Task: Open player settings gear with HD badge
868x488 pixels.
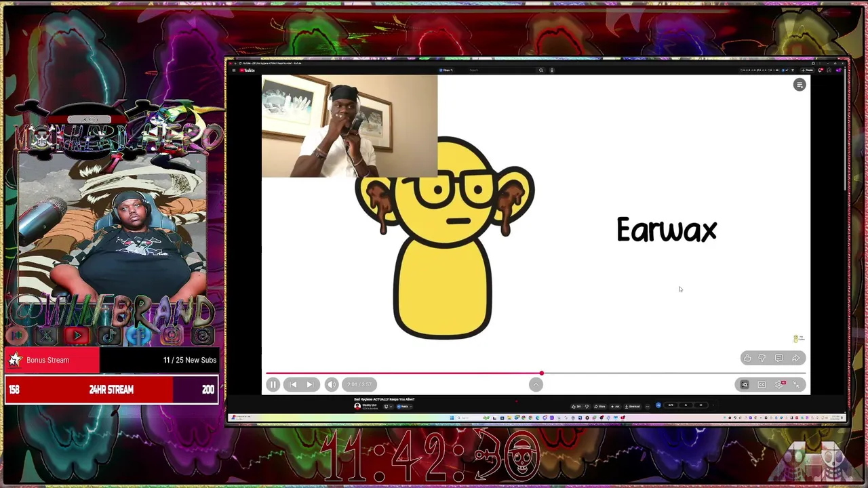Action: click(x=780, y=384)
